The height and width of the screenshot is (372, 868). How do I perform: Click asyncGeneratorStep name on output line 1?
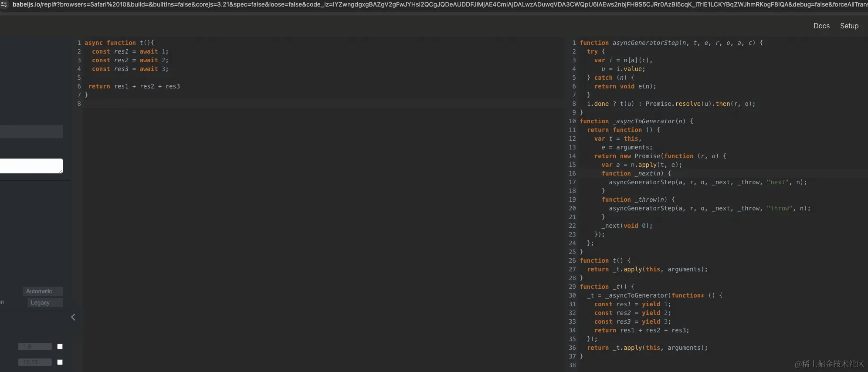click(646, 43)
